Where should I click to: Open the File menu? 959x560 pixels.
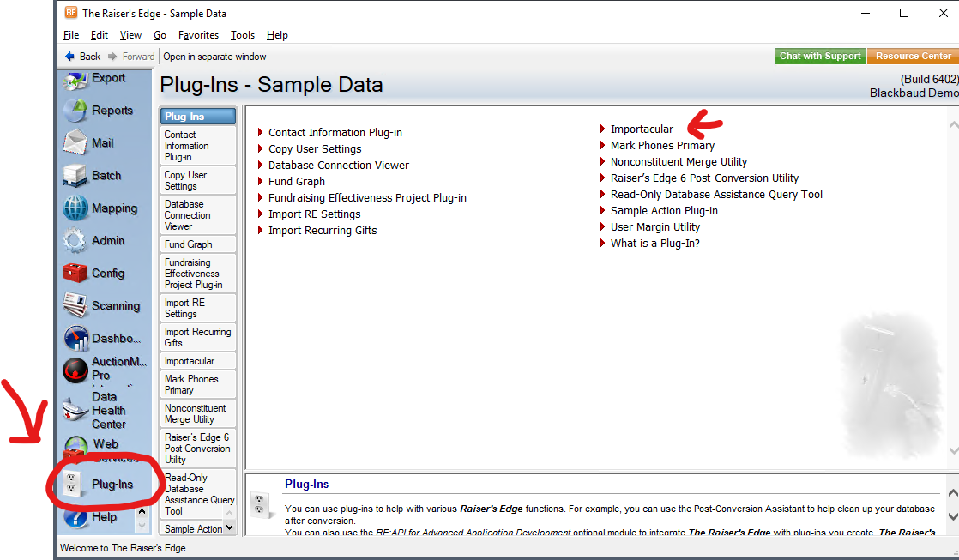tap(71, 35)
